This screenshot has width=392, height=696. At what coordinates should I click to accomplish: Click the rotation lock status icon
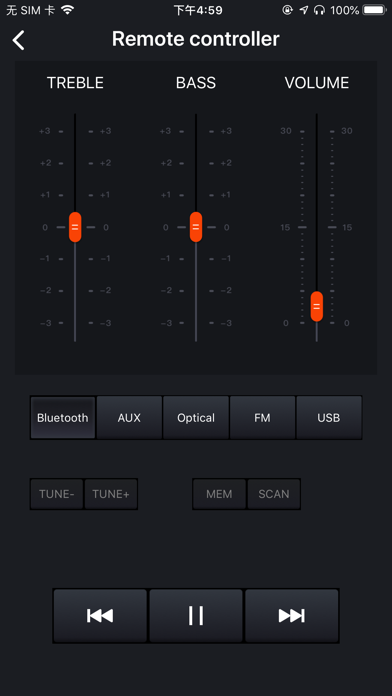[x=288, y=10]
